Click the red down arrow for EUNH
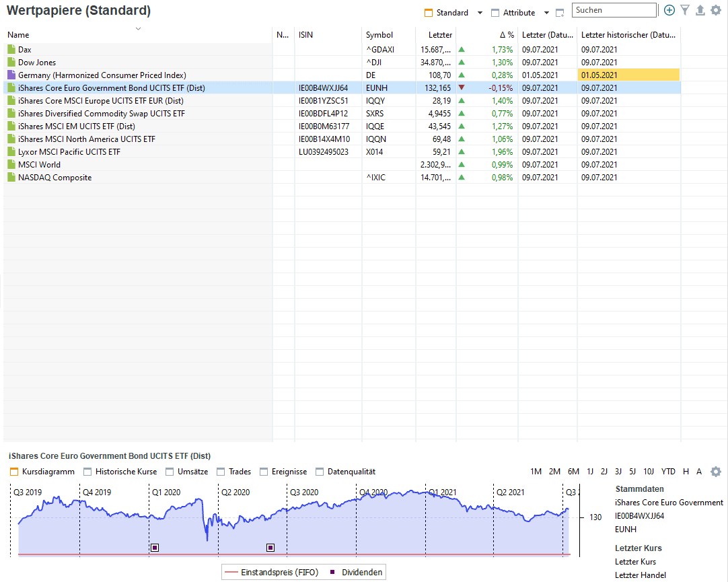This screenshot has width=728, height=582. point(462,87)
